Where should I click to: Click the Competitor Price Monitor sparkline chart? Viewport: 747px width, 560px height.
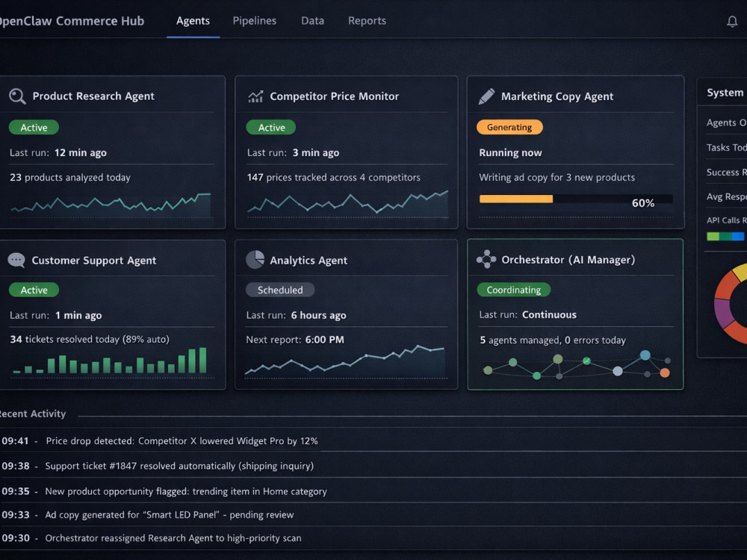(347, 203)
